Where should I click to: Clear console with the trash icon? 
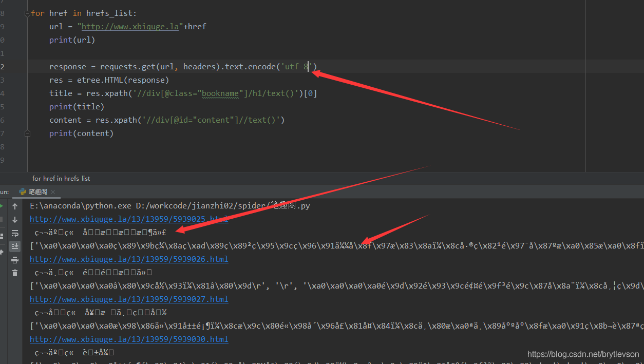pyautogui.click(x=15, y=273)
